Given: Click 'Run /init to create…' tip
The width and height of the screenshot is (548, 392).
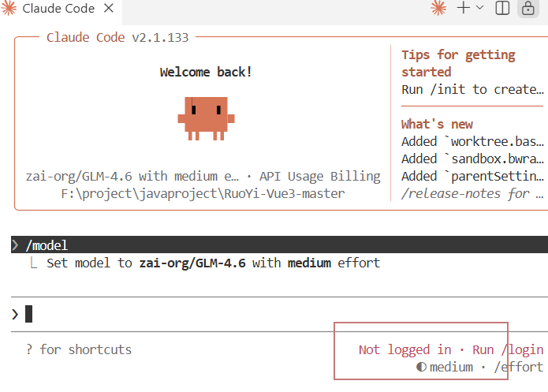Looking at the screenshot, I should [472, 89].
